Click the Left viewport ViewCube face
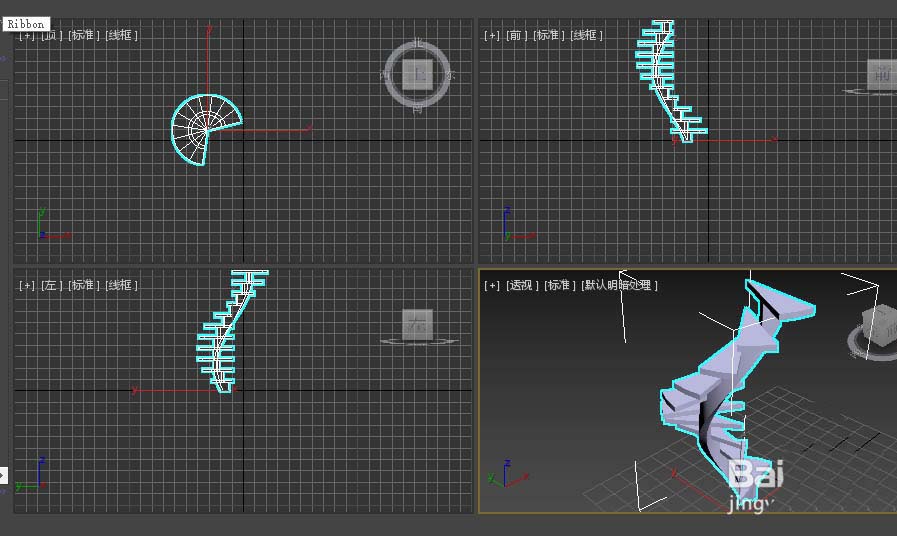This screenshot has height=536, width=897. point(417,323)
